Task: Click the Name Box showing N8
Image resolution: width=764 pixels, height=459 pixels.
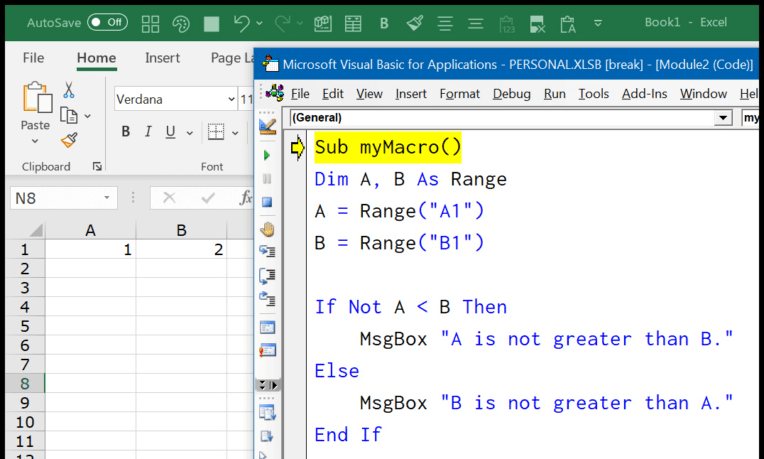Action: (63, 198)
